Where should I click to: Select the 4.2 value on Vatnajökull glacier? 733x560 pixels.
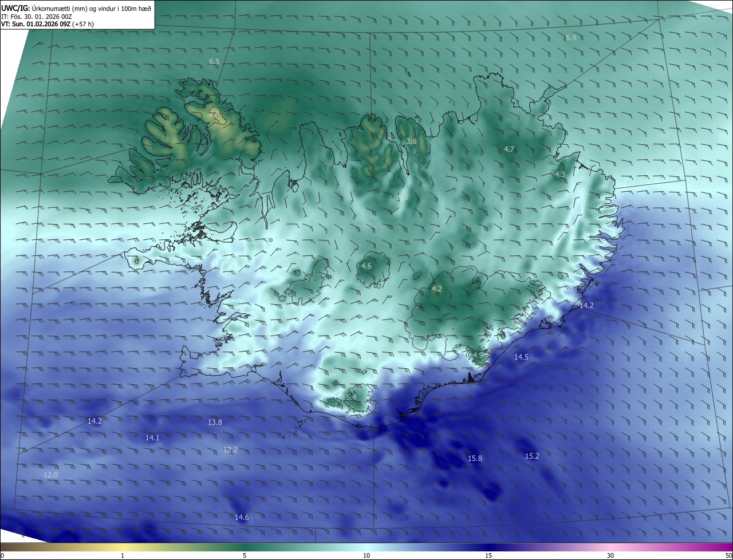[437, 289]
